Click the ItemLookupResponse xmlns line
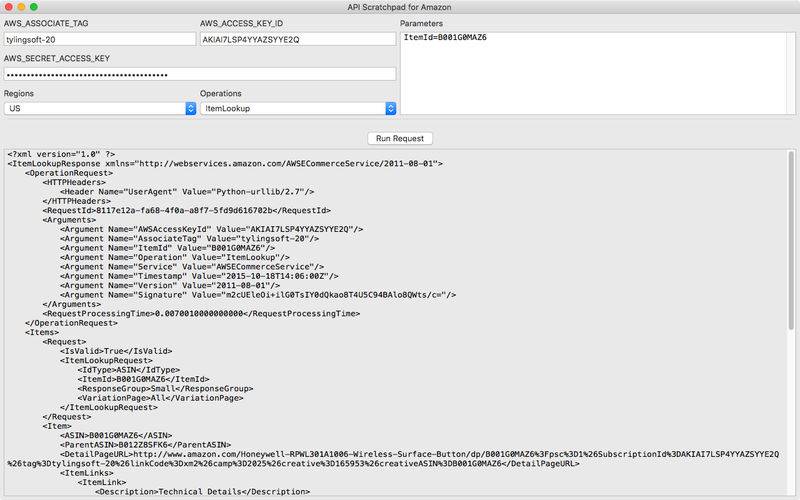800x500 pixels. (225, 163)
